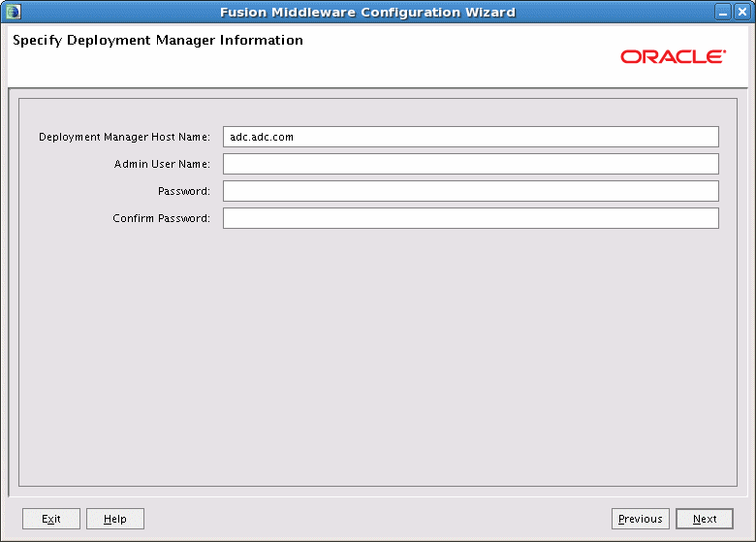Viewport: 756px width, 542px height.
Task: Click the Admin User Name label
Action: point(162,164)
